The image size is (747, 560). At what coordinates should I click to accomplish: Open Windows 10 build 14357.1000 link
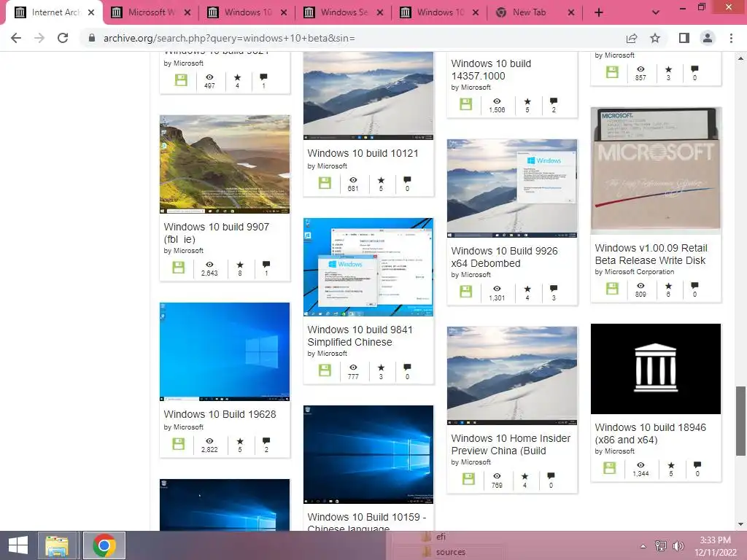pyautogui.click(x=491, y=69)
